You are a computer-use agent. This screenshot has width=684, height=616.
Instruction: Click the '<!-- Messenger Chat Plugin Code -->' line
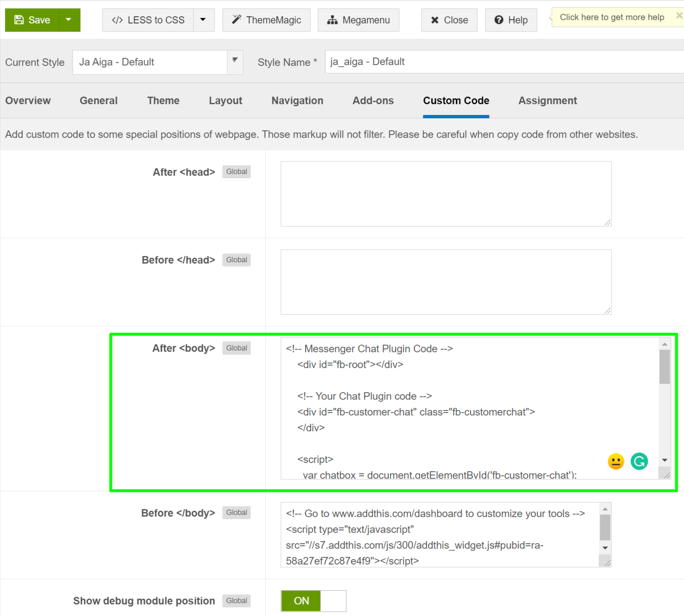coord(369,349)
